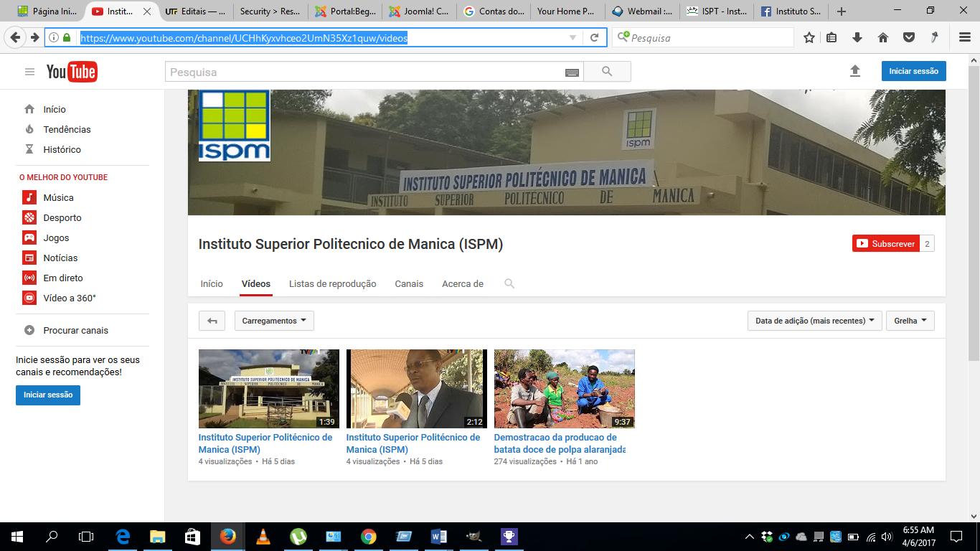Click Iniciar sessão in the left sidebar
The height and width of the screenshot is (551, 980).
point(48,395)
